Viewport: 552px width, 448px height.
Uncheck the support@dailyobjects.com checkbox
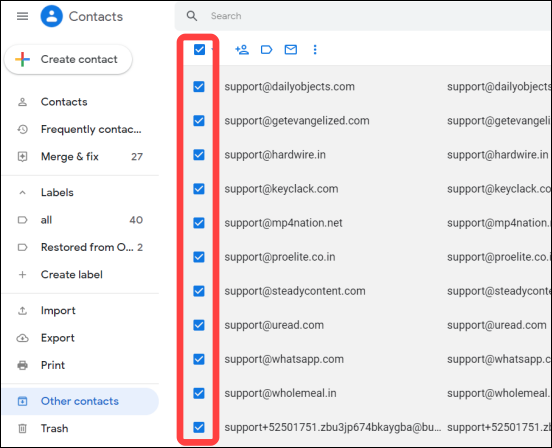[x=199, y=87]
